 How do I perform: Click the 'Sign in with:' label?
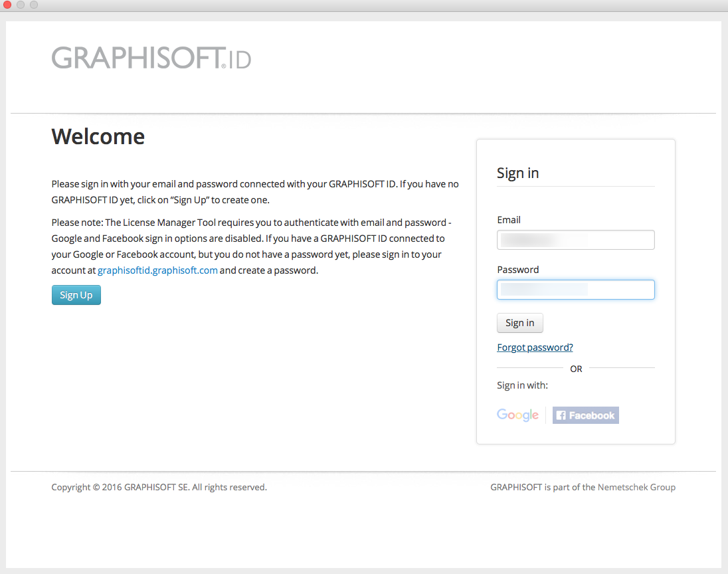[522, 385]
